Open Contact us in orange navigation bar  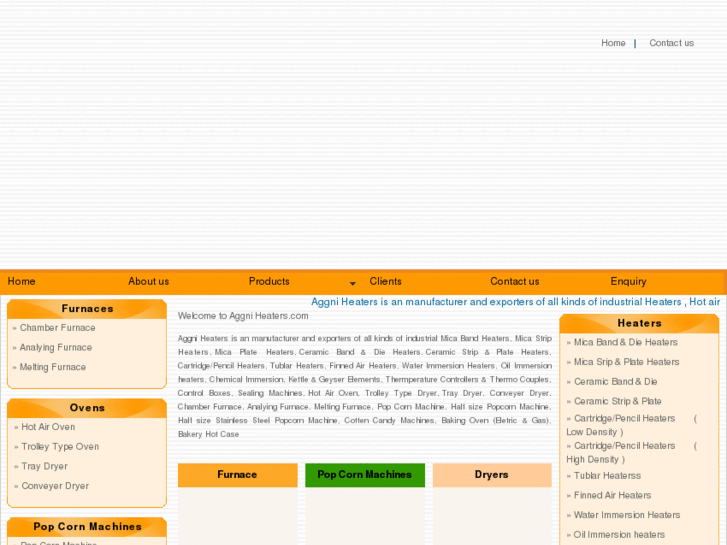point(515,282)
